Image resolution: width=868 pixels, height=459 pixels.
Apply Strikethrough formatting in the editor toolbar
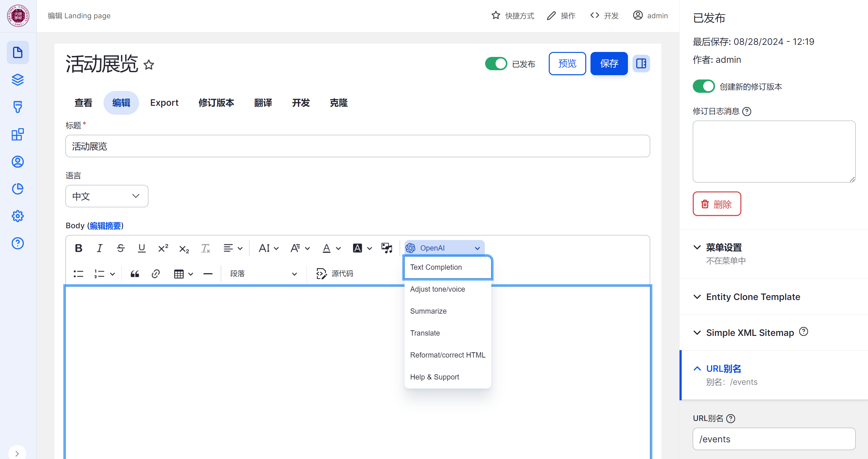pyautogui.click(x=121, y=248)
